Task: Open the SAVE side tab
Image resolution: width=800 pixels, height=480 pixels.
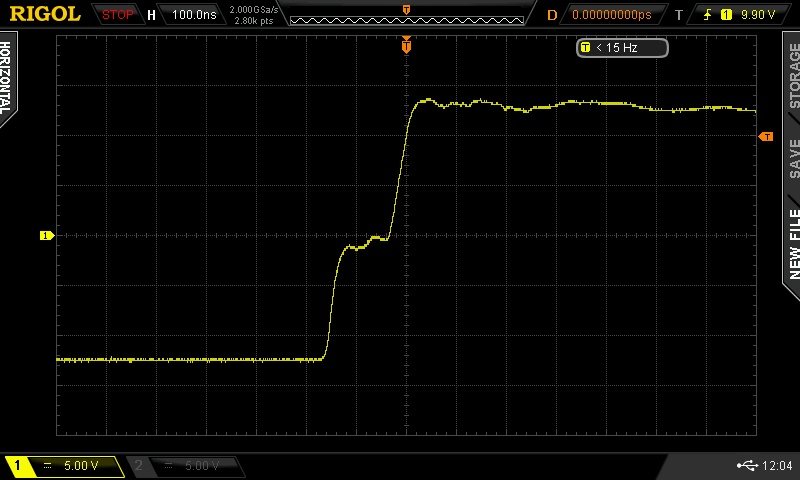Action: 794,158
